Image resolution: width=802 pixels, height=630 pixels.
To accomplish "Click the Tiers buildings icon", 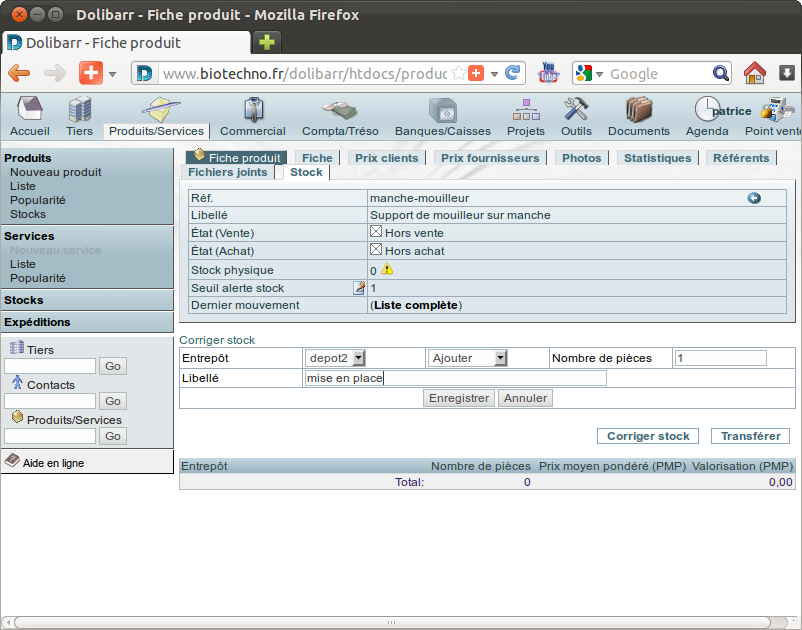I will pyautogui.click(x=79, y=109).
